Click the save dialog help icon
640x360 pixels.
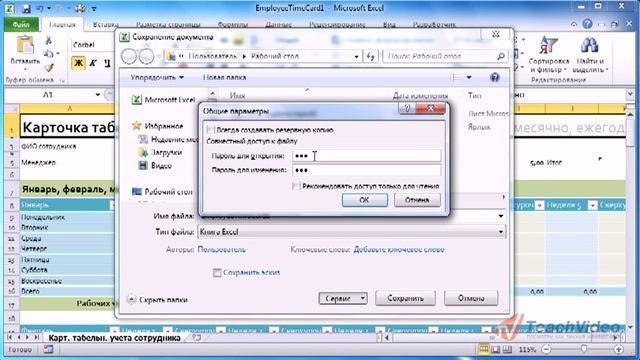(x=495, y=77)
